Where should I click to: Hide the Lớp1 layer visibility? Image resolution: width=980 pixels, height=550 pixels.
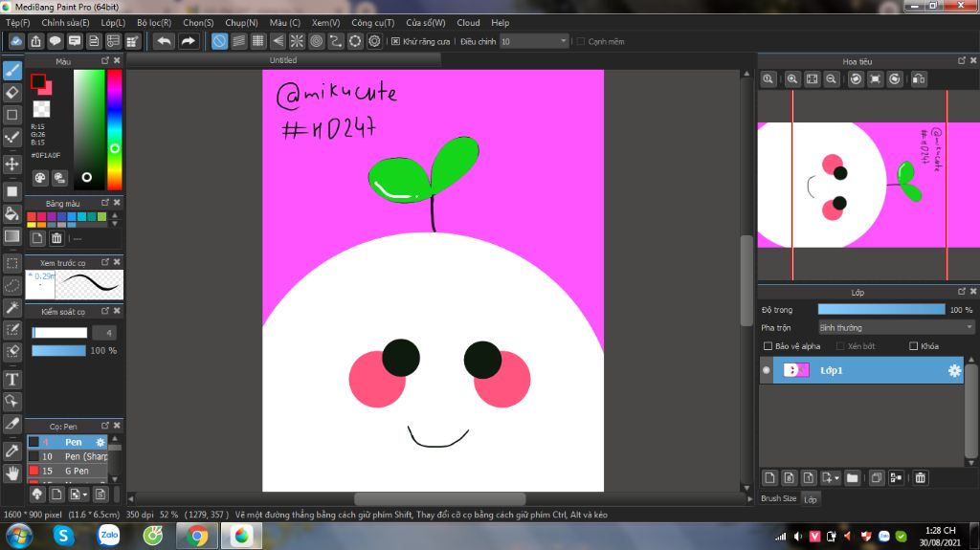click(766, 370)
